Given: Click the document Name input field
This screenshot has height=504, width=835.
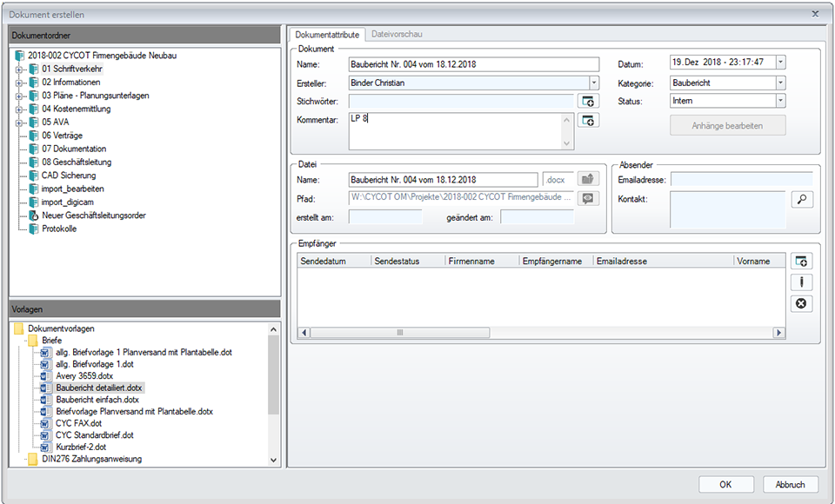Looking at the screenshot, I should click(x=473, y=64).
